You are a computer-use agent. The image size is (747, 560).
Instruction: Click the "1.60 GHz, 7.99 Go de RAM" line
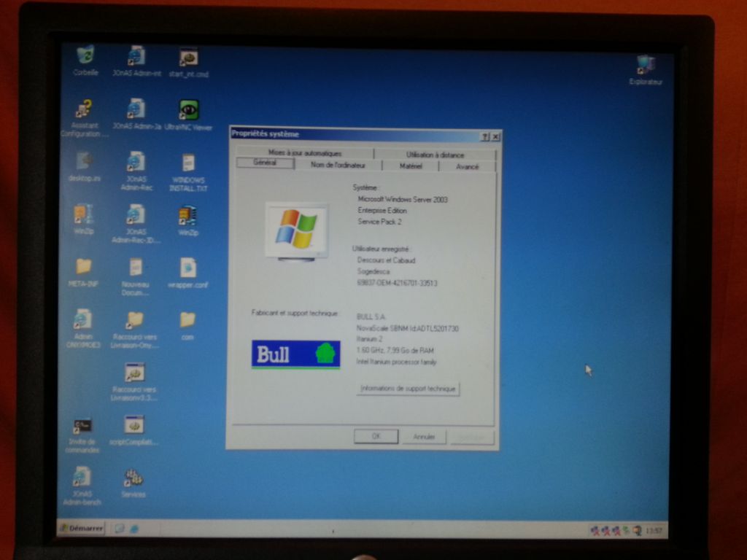[395, 351]
